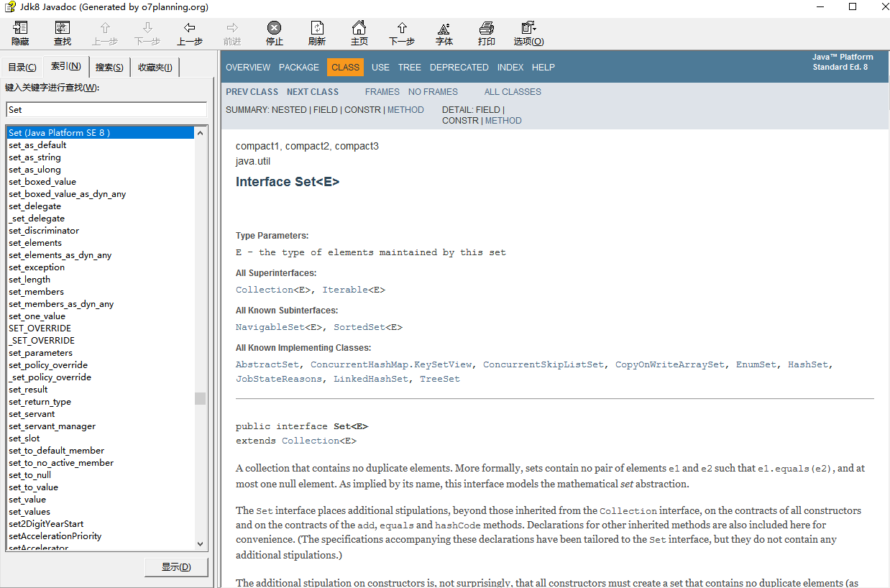
Task: Click the keyword input field containing Set
Action: click(106, 109)
